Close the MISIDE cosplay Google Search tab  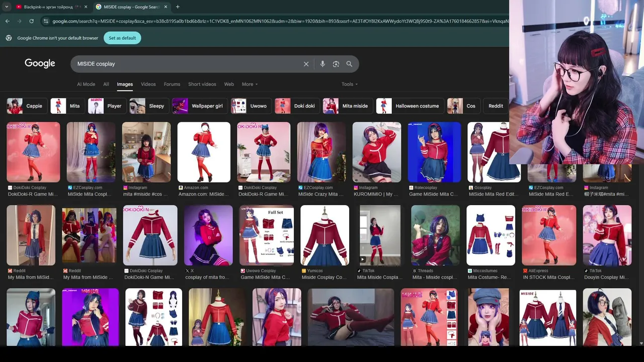(166, 7)
